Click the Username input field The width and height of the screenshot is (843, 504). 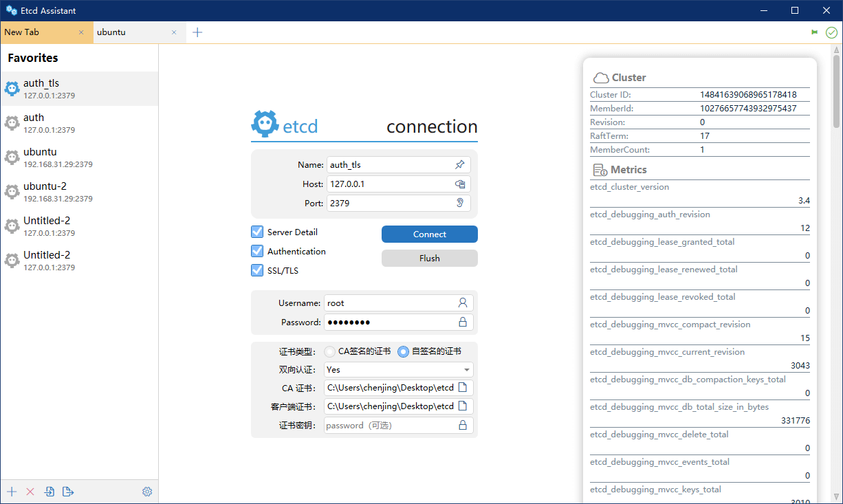(x=389, y=303)
